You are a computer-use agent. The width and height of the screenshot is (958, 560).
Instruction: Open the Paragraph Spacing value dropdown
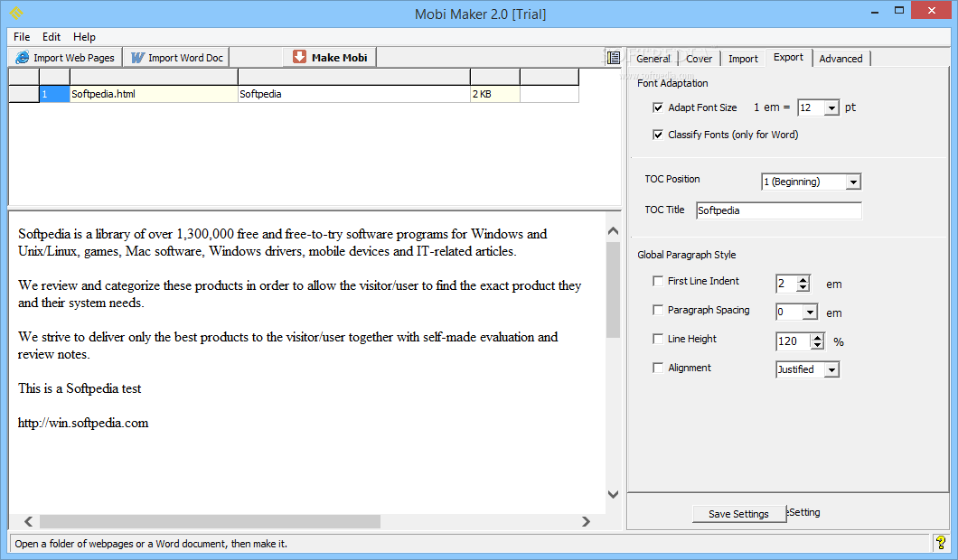click(810, 312)
